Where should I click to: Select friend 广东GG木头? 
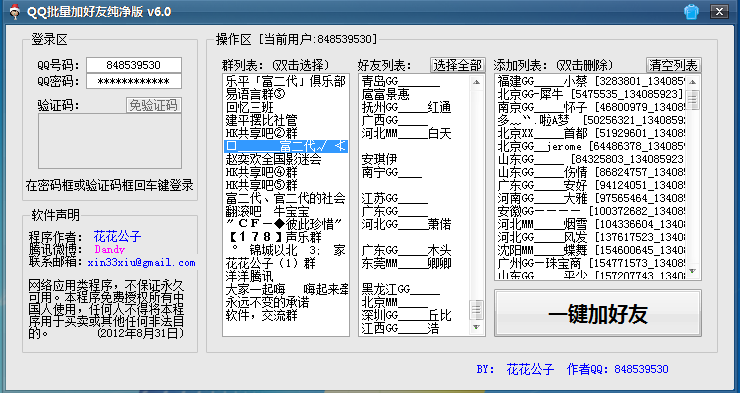pos(414,250)
